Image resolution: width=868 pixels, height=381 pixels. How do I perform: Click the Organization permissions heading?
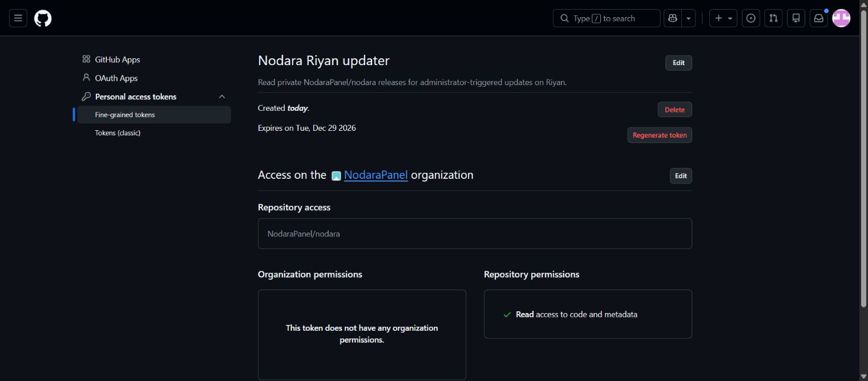click(x=310, y=274)
